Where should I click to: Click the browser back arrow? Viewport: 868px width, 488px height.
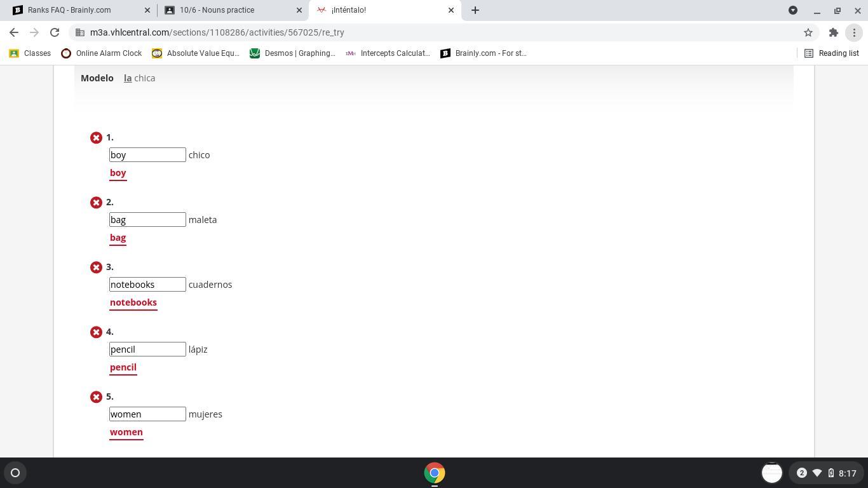pyautogui.click(x=14, y=32)
